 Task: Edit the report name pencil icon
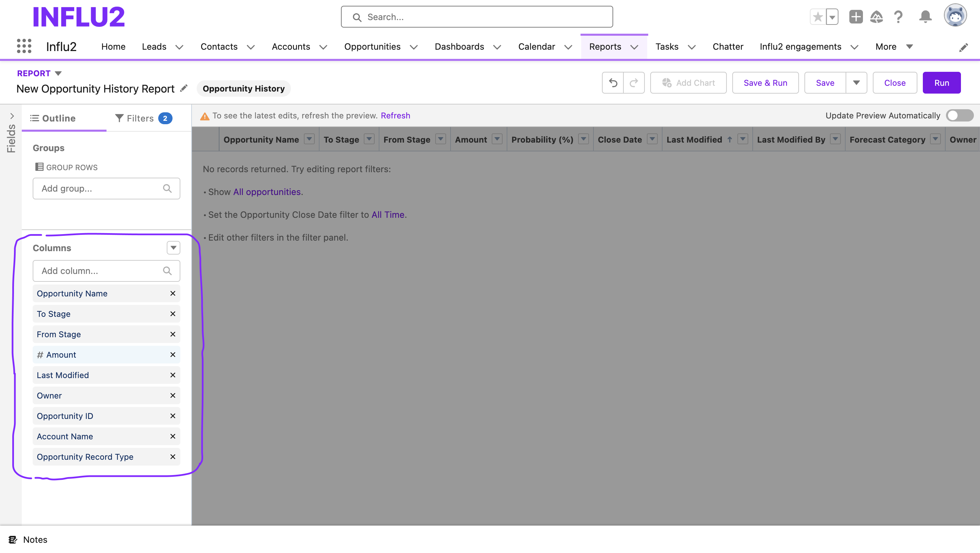click(184, 88)
